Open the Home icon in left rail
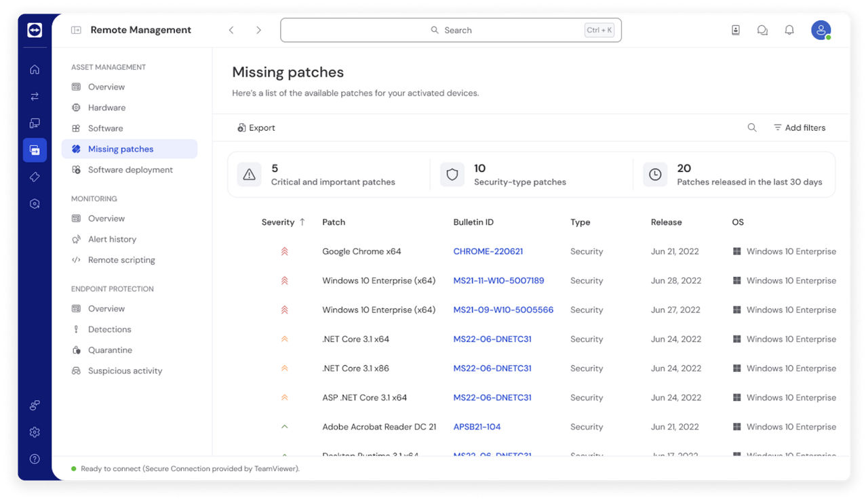 point(35,69)
